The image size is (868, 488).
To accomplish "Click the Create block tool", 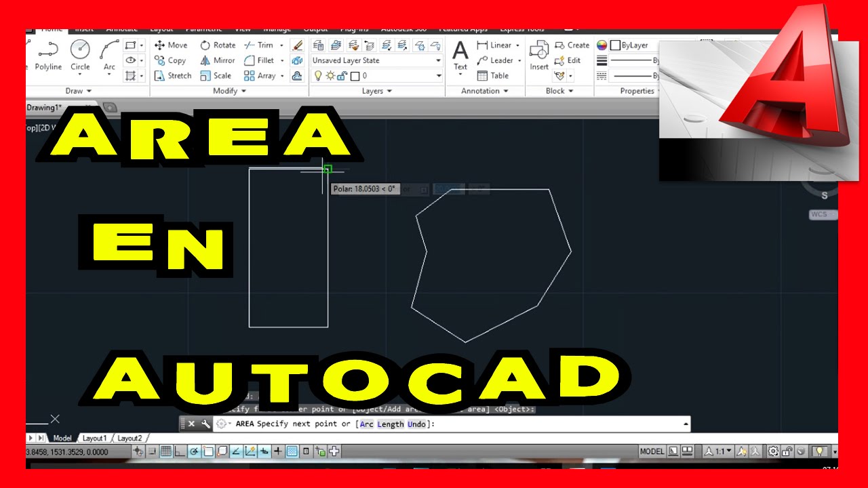I will coord(572,45).
